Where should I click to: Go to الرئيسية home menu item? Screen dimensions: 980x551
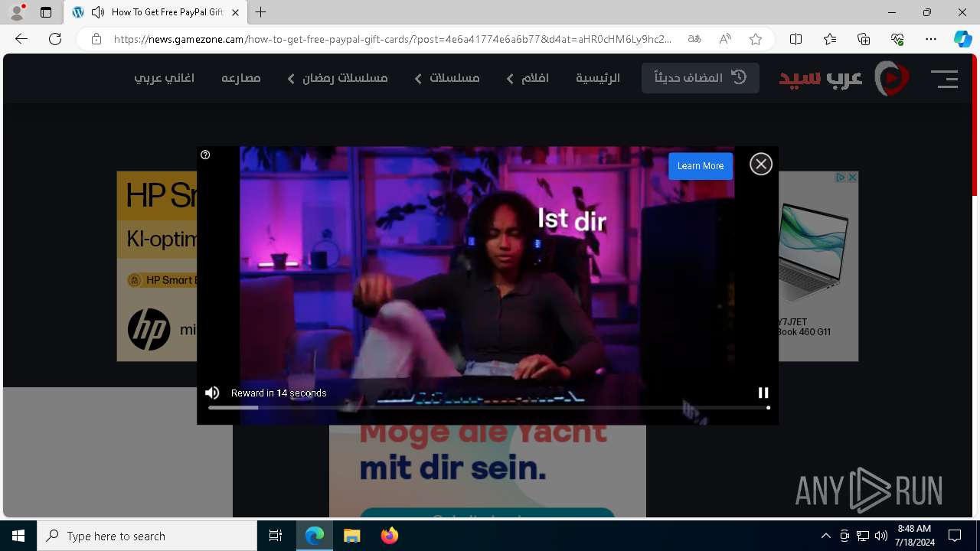click(x=598, y=78)
